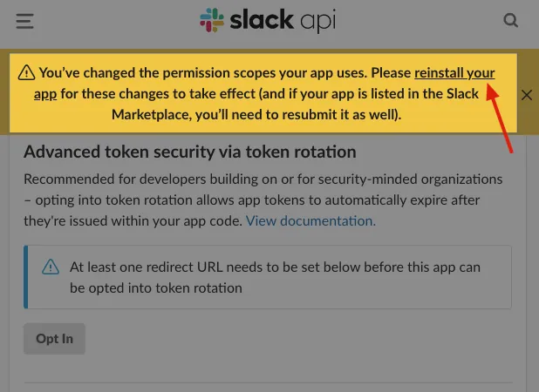Click the "api" text beside Slack logo
This screenshot has height=392, width=539.
tap(317, 21)
